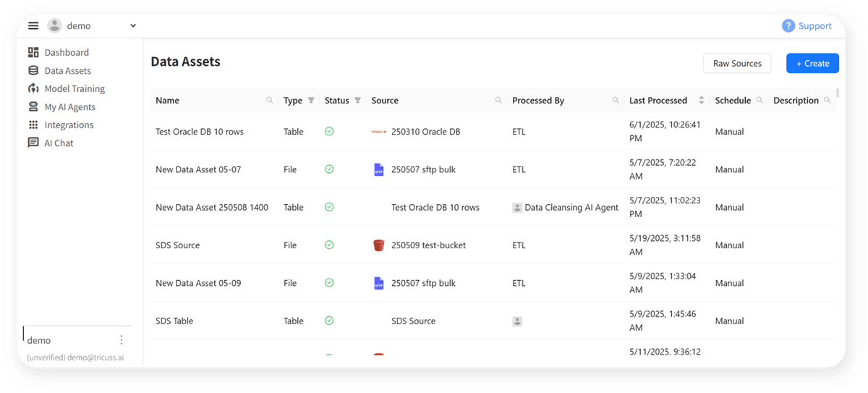Click the Support help icon
The width and height of the screenshot is (868, 393).
pos(788,26)
